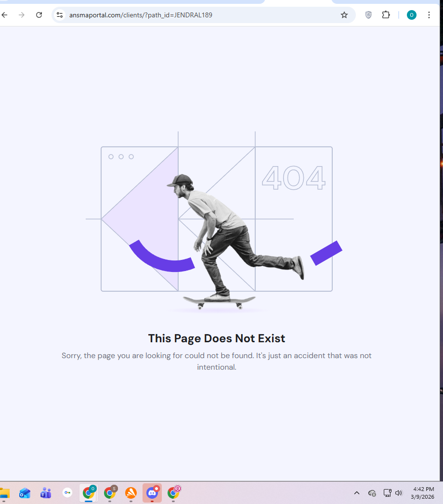Open Chrome's three-dot menu

(429, 15)
